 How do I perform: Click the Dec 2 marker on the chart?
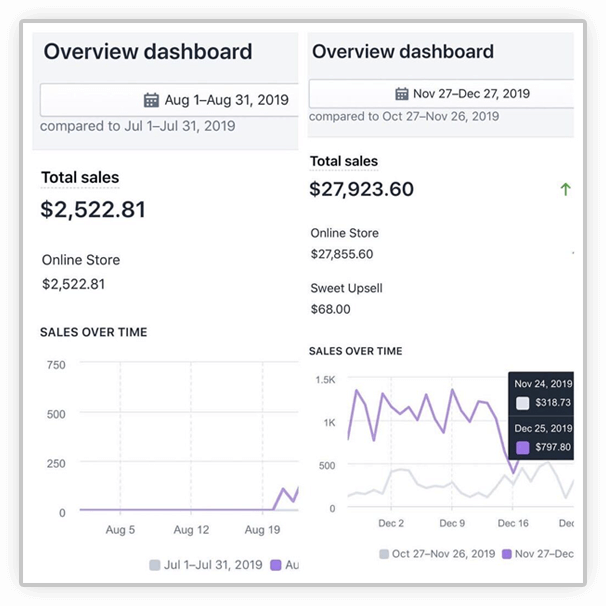(391, 523)
